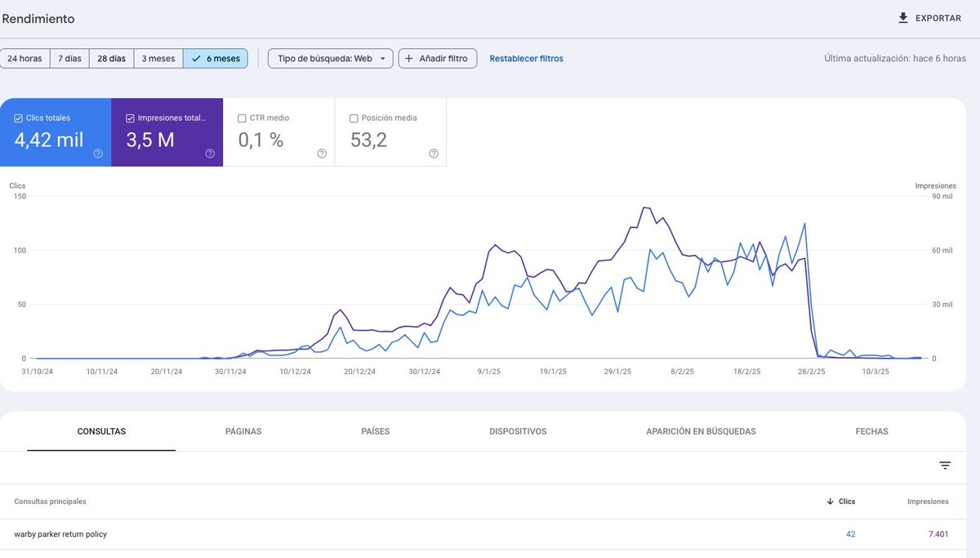Disable the Clics totales checkbox

[x=17, y=117]
